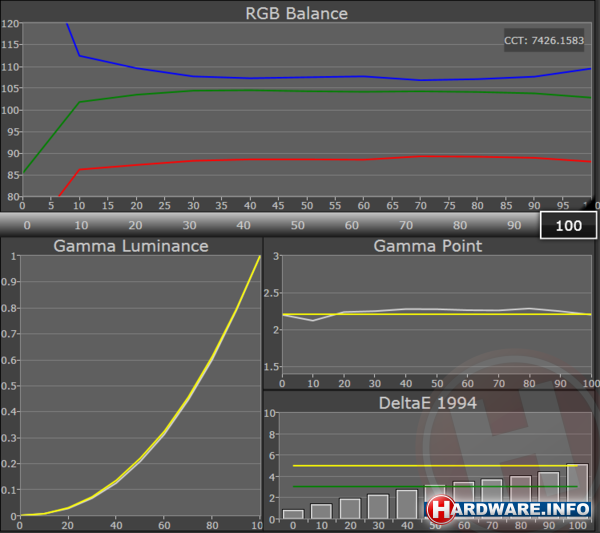Click the green curve in RGB Balance

pos(306,91)
